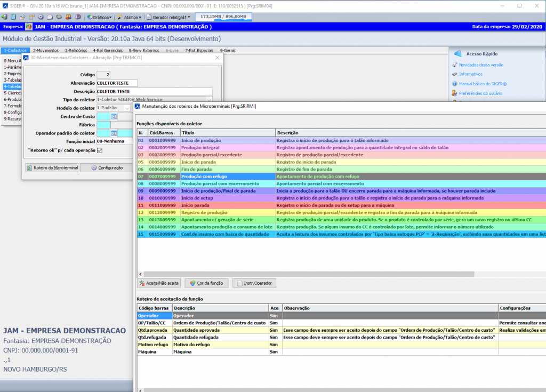Click the calculator icon in the top toolbar

point(13,17)
